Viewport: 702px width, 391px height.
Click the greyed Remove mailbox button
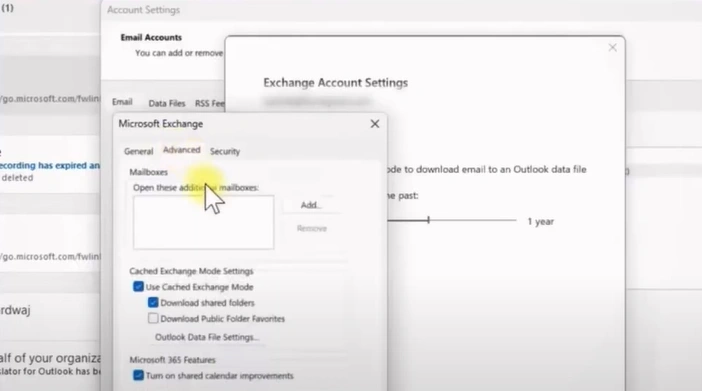(312, 228)
